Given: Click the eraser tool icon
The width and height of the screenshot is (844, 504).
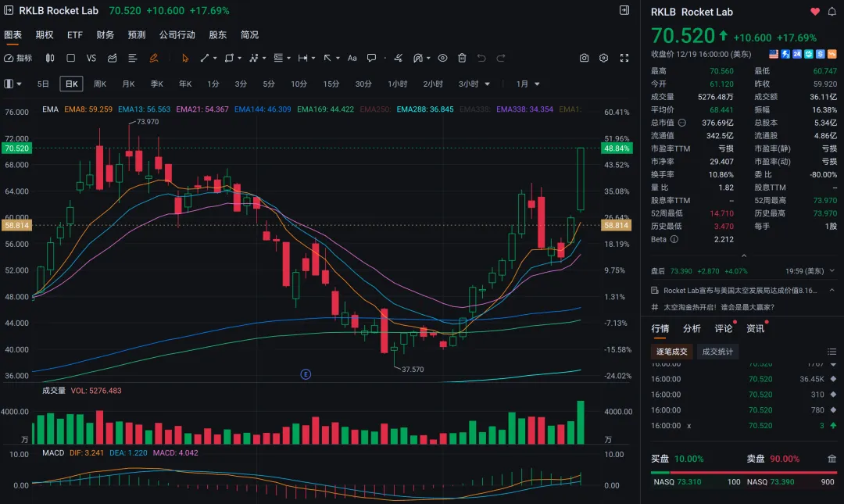Looking at the screenshot, I should click(399, 58).
